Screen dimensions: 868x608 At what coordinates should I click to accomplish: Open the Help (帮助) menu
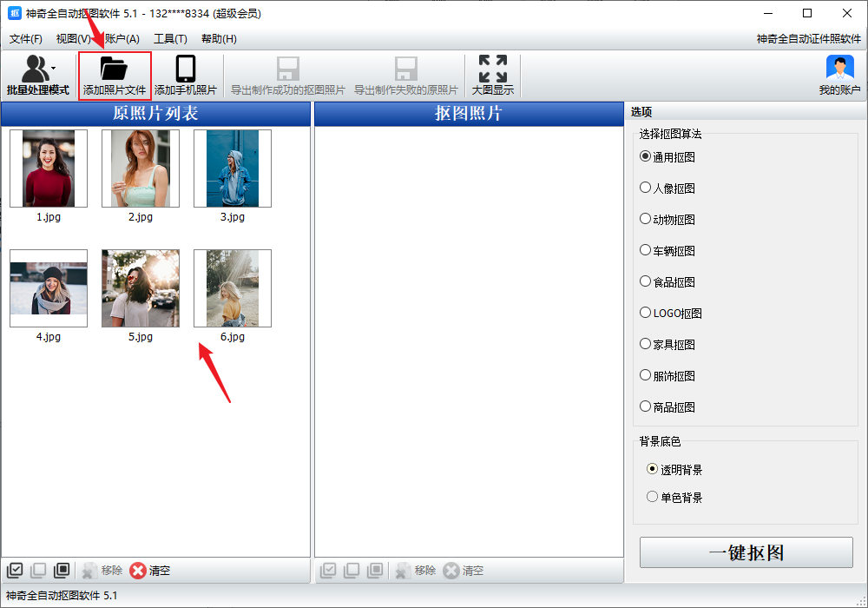click(219, 39)
